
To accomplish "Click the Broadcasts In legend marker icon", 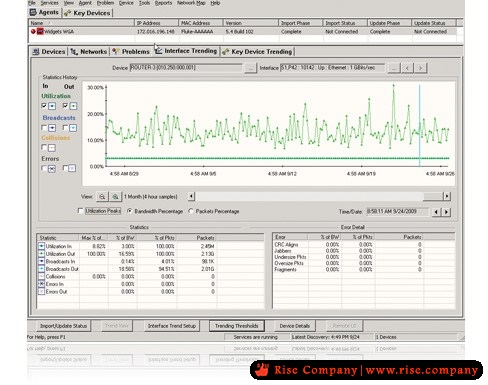I will (x=52, y=128).
